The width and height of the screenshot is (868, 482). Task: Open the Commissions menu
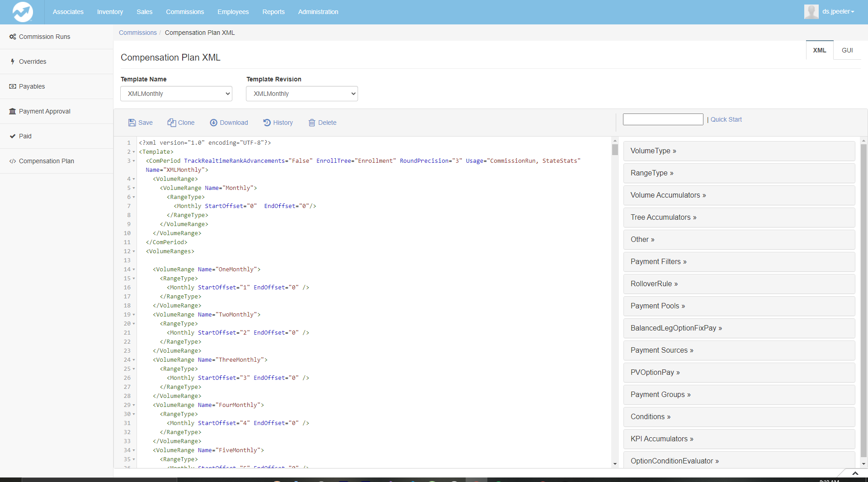click(185, 12)
